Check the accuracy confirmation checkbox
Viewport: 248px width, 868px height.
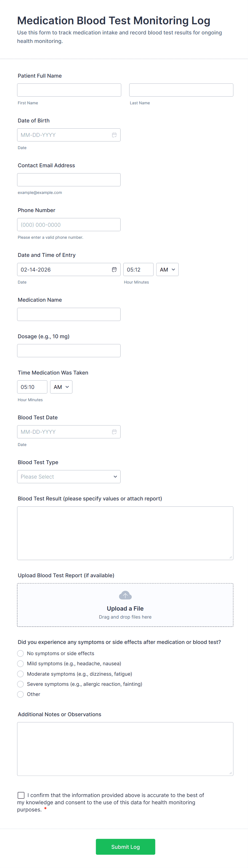(21, 795)
